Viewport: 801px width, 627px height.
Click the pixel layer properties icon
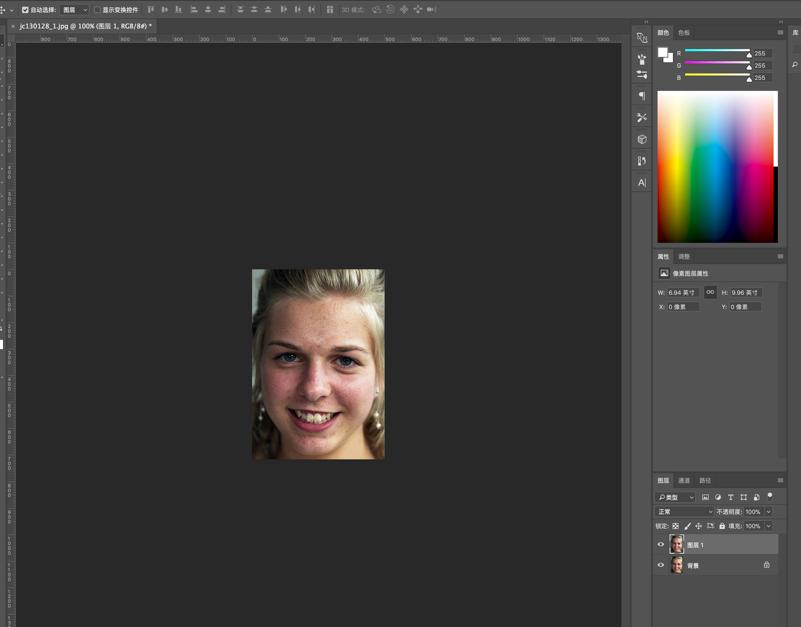click(x=663, y=271)
